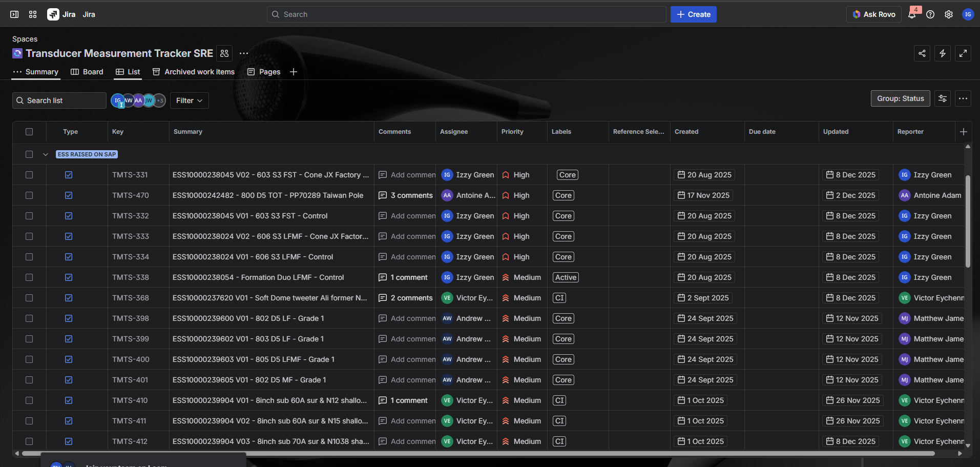
Task: Focus the top Search field
Action: coord(466,14)
